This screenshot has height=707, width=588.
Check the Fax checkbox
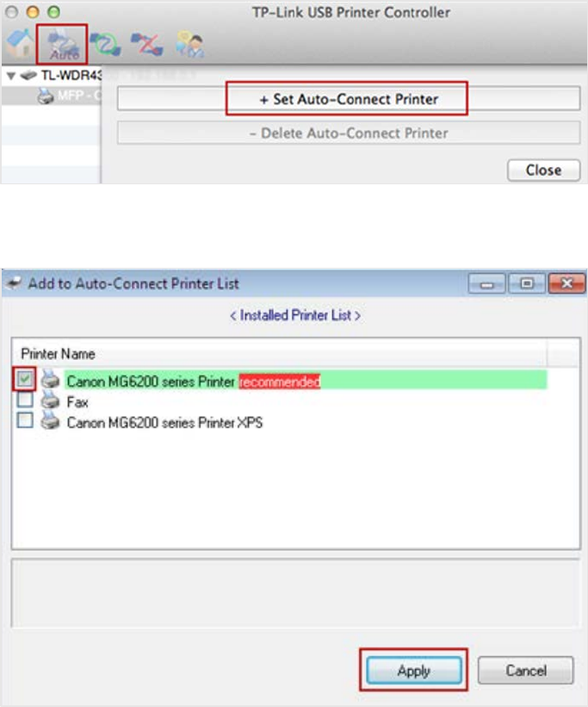click(x=25, y=400)
